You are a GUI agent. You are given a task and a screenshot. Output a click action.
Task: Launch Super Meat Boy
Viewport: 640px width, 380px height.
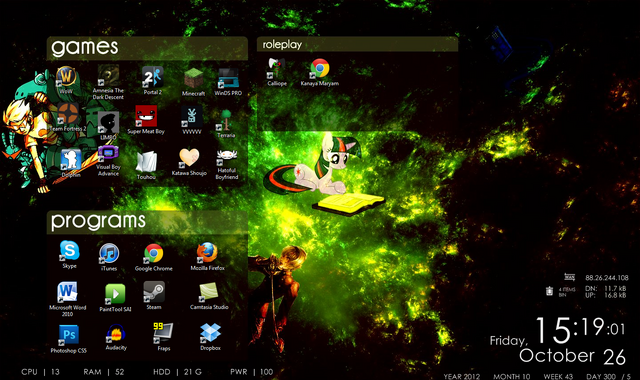(146, 120)
